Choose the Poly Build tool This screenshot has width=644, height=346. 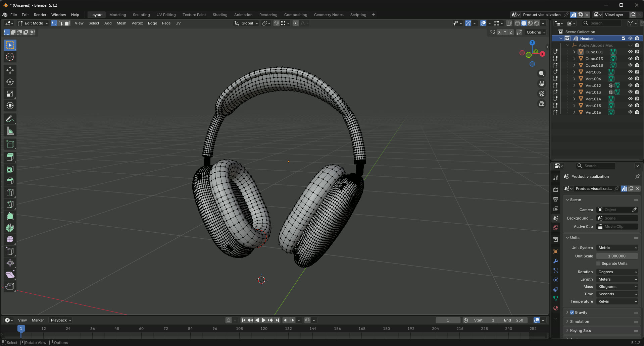coord(10,216)
